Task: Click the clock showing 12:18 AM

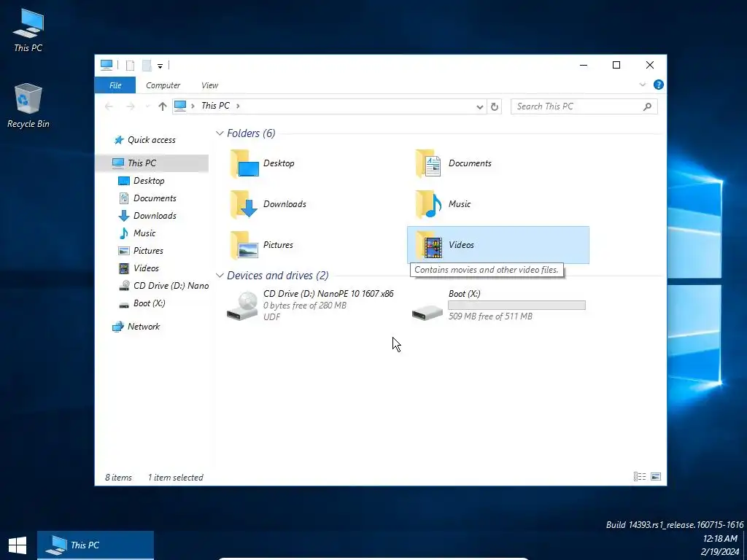Action: pos(720,539)
